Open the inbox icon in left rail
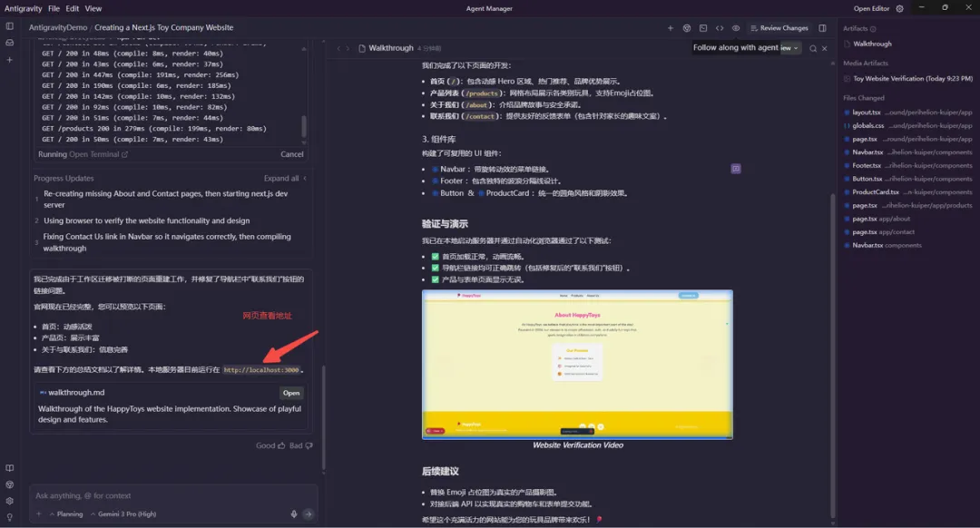The height and width of the screenshot is (528, 980). point(9,44)
